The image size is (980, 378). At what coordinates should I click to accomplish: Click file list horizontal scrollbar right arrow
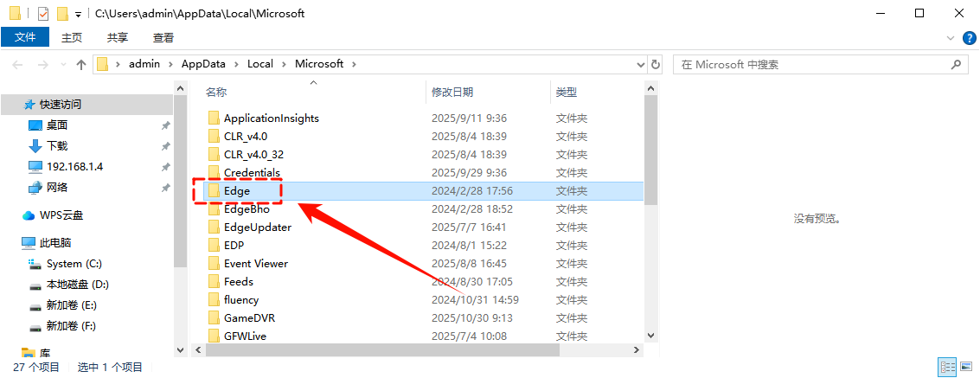637,349
